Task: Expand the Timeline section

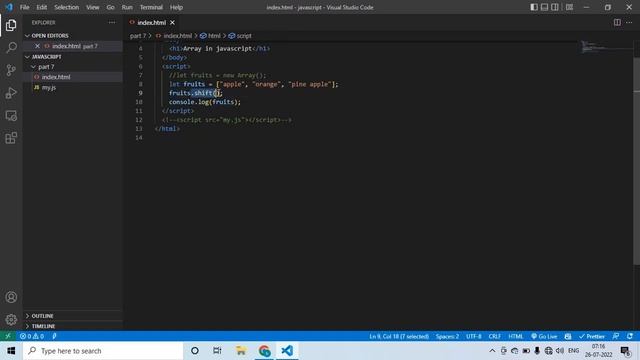Action: coord(43,326)
